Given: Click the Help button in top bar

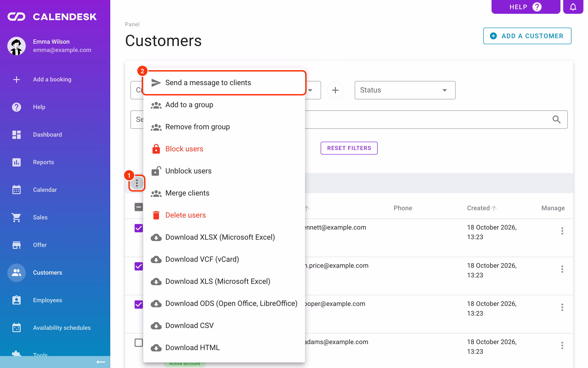Looking at the screenshot, I should (526, 7).
